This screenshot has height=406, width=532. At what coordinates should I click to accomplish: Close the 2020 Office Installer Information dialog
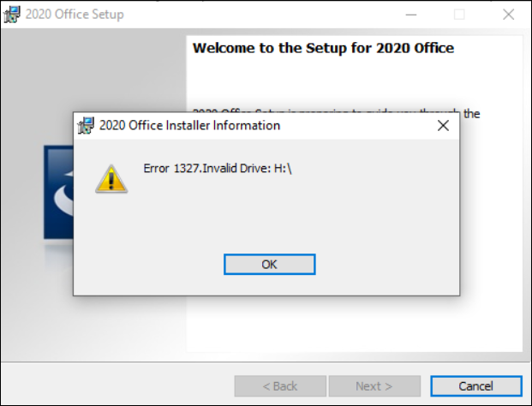click(443, 126)
